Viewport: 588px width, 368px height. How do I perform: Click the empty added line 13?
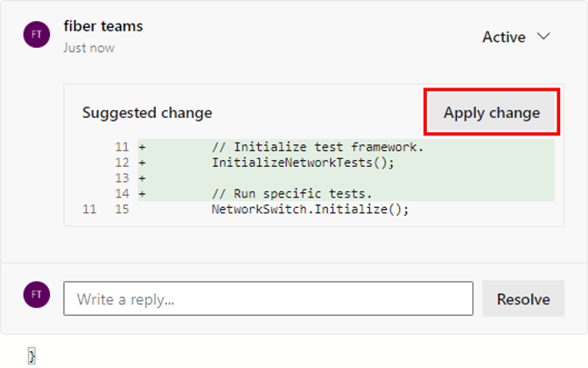tap(346, 178)
